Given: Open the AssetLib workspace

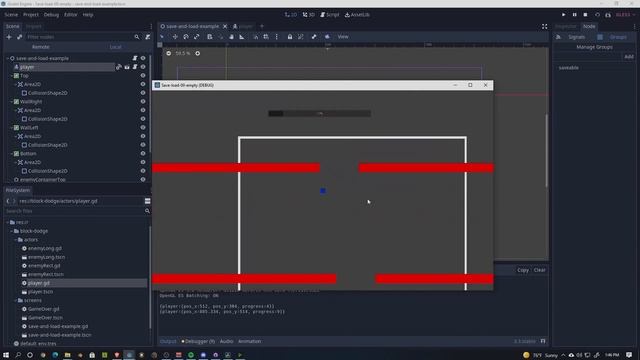Looking at the screenshot, I should (357, 15).
